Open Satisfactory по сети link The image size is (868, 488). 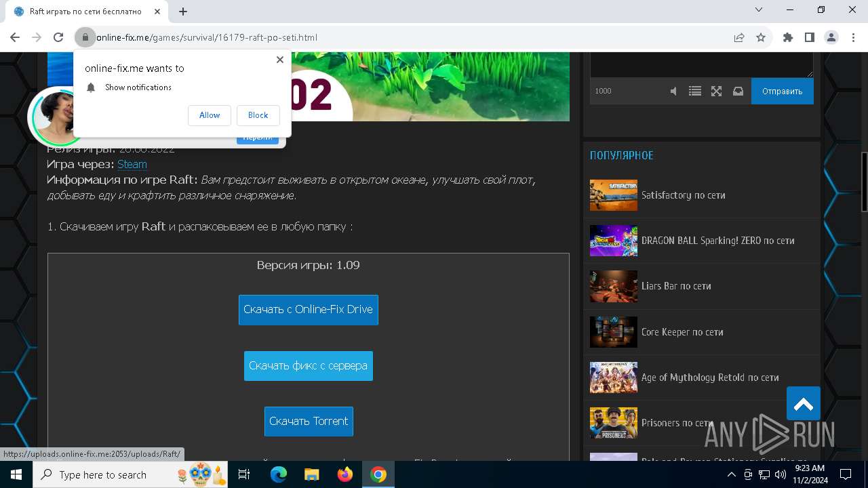pos(684,195)
